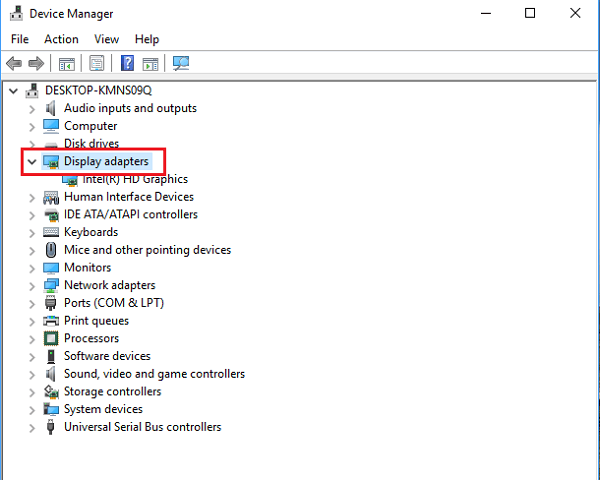Click the Forward arrow toolbar icon

click(37, 64)
